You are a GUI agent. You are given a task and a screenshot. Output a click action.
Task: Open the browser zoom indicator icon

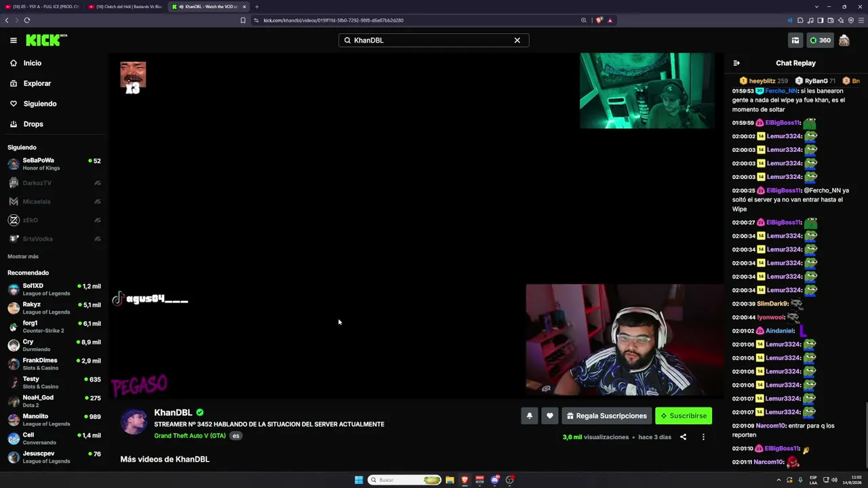[x=583, y=20]
